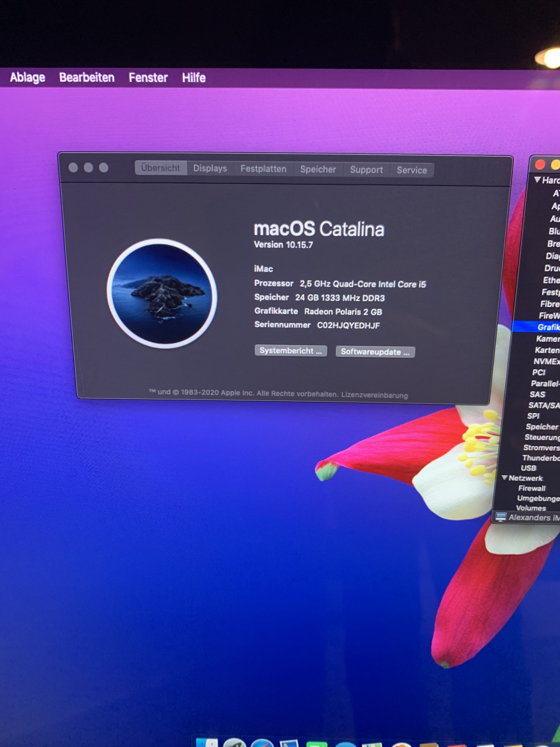Select the Umgebungen row under Netzwerk
This screenshot has height=747, width=560.
[538, 498]
